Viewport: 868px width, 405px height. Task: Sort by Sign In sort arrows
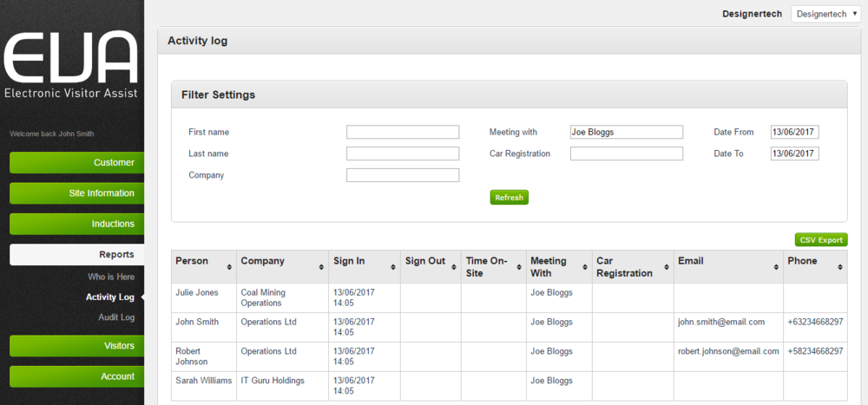click(393, 267)
